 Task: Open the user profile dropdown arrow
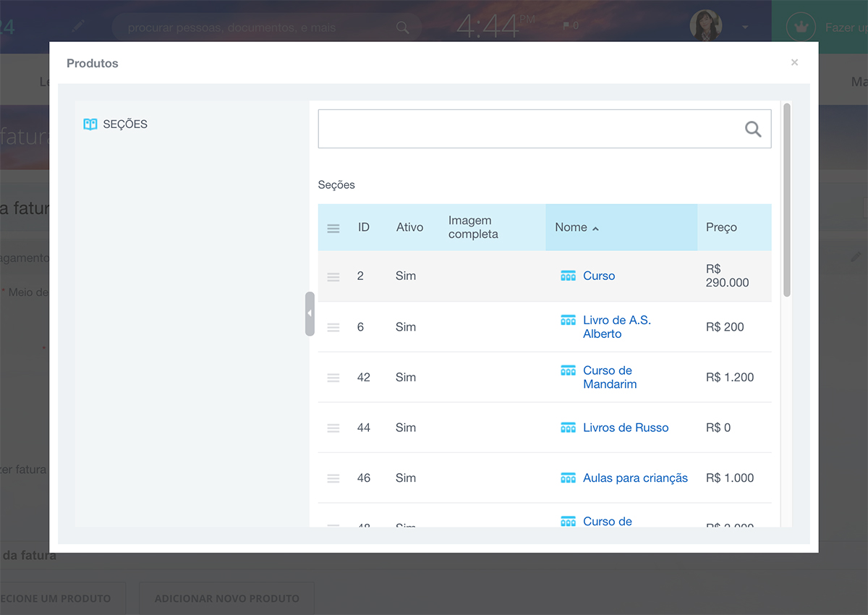(745, 27)
